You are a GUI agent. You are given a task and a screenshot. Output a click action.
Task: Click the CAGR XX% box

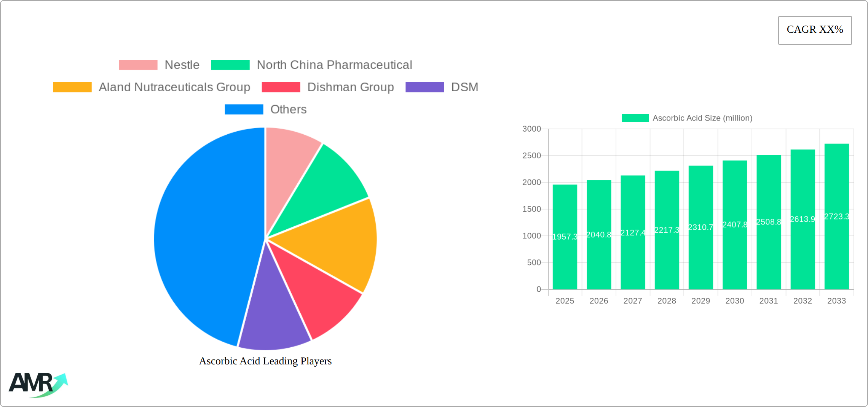[815, 30]
